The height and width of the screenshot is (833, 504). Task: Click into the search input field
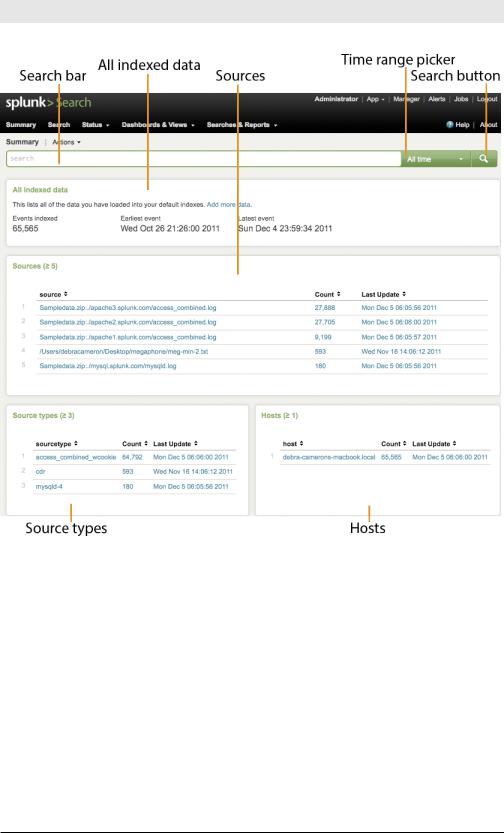click(203, 159)
